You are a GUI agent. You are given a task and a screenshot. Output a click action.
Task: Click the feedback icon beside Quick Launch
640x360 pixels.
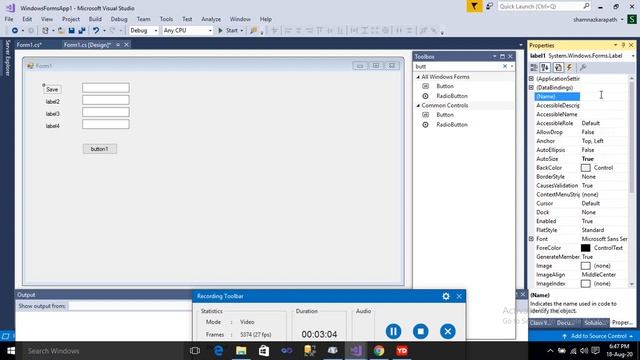(x=489, y=6)
